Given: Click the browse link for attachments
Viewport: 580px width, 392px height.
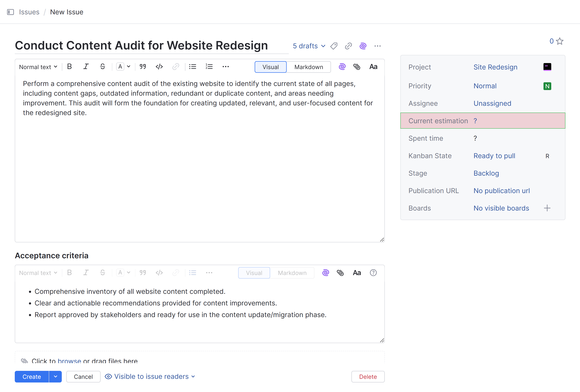Looking at the screenshot, I should [x=69, y=361].
